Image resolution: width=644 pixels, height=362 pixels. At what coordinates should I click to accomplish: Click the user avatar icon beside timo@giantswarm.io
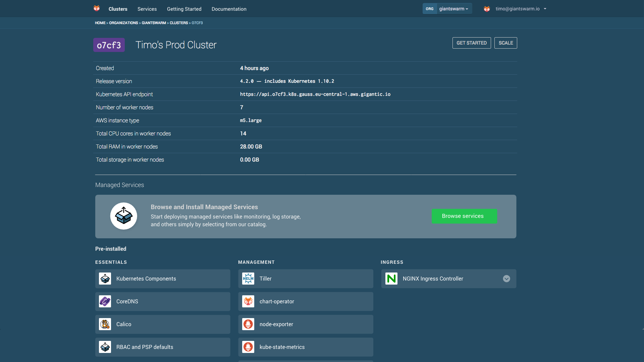coord(487,9)
